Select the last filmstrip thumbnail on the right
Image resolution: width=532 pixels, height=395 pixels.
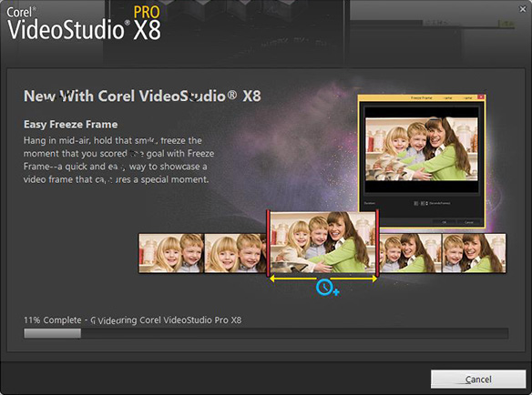pos(474,253)
